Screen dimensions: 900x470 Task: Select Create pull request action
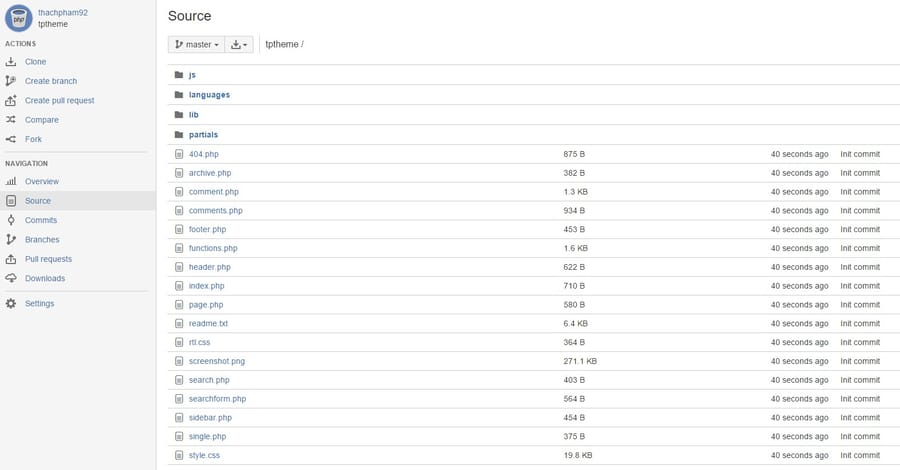pyautogui.click(x=60, y=100)
